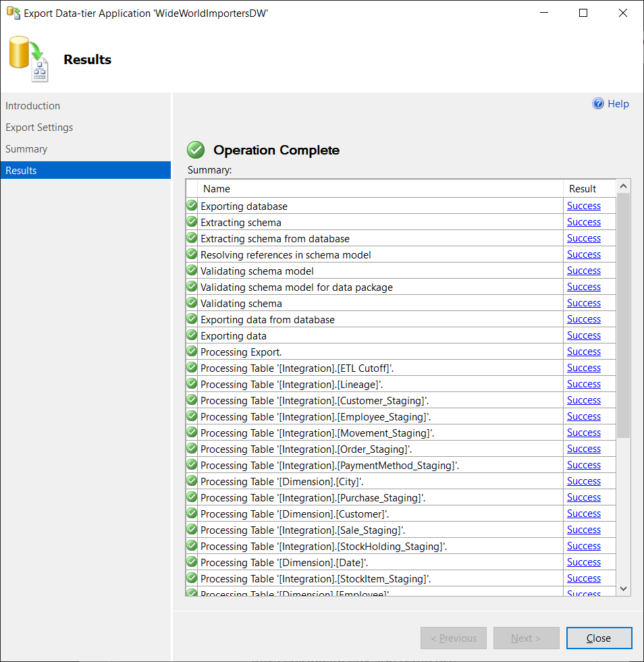The width and height of the screenshot is (644, 662).
Task: Open Success link for Lineage table
Action: click(583, 384)
